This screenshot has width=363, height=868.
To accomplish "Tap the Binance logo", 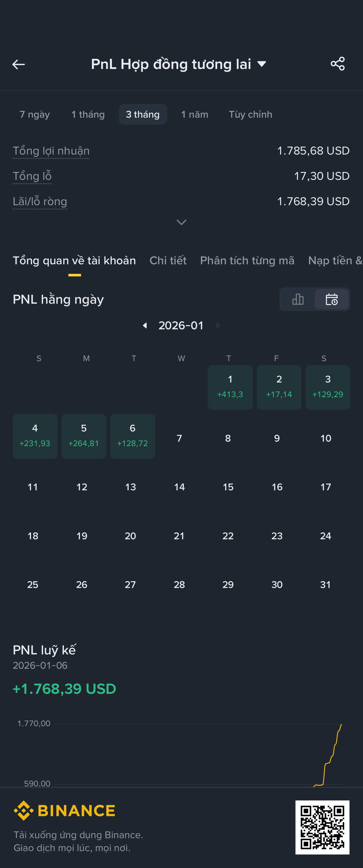I will [x=64, y=811].
